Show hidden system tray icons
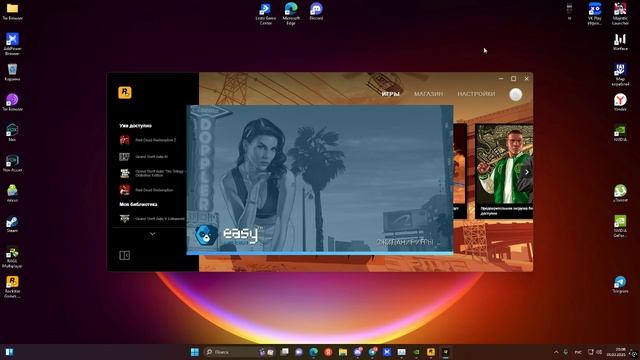This screenshot has height=360, width=640. click(556, 352)
